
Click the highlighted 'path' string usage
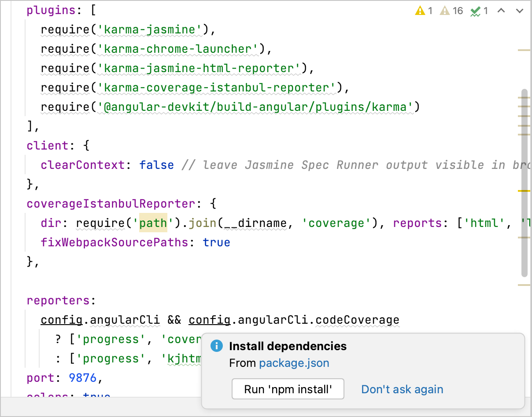coord(152,223)
